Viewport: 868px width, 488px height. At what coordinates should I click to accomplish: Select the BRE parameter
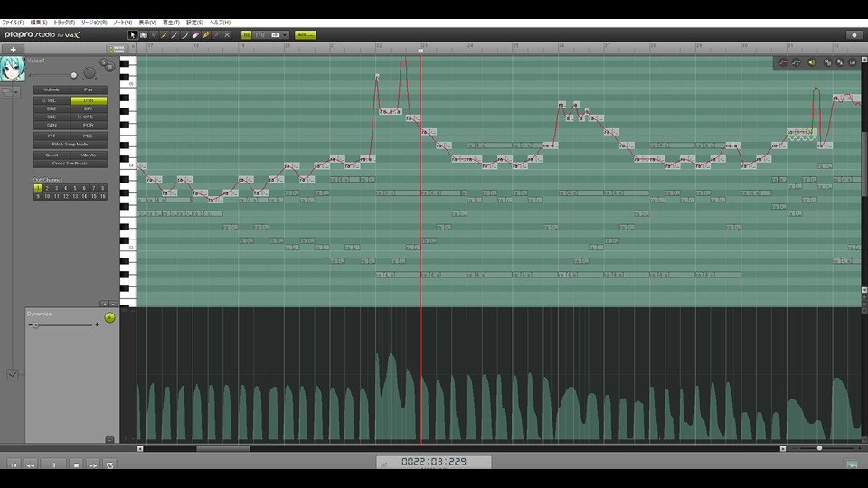[x=52, y=109]
